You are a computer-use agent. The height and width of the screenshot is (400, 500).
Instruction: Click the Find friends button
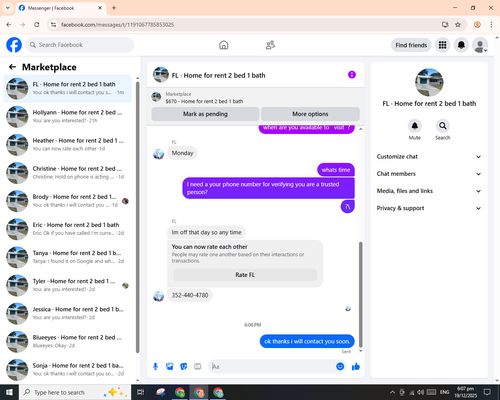point(411,45)
